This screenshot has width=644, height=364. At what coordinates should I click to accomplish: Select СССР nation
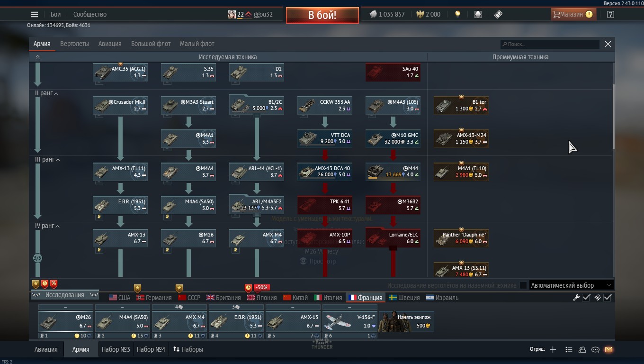click(189, 298)
